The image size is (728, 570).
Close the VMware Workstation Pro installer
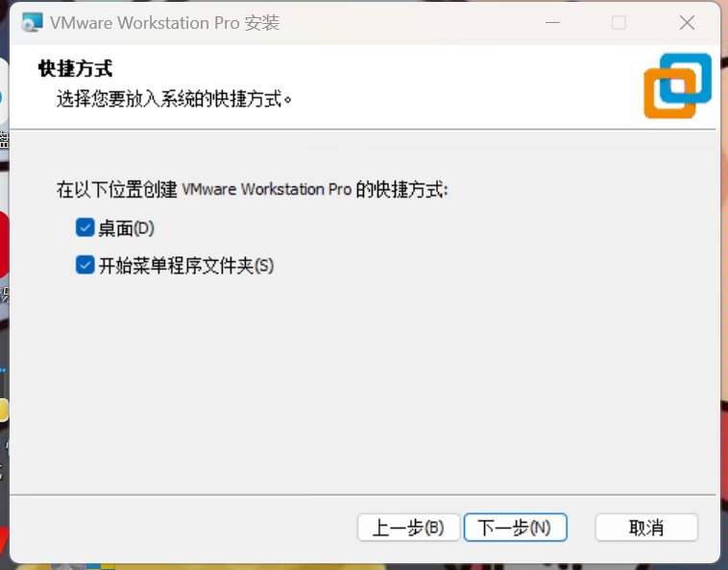[687, 22]
